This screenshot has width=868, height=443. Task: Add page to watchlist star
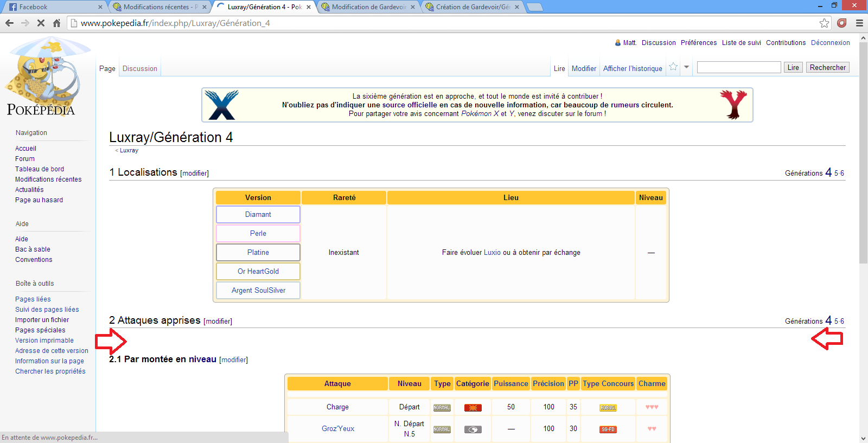673,67
